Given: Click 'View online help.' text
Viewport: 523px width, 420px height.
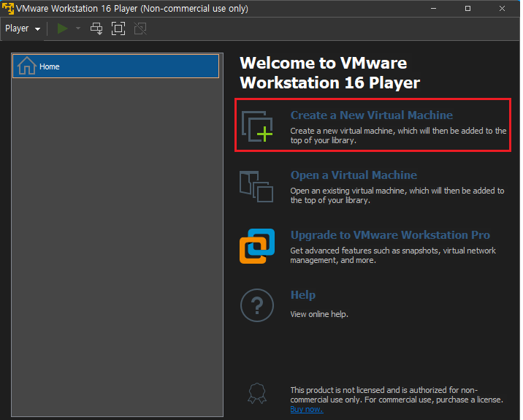Looking at the screenshot, I should (x=319, y=314).
